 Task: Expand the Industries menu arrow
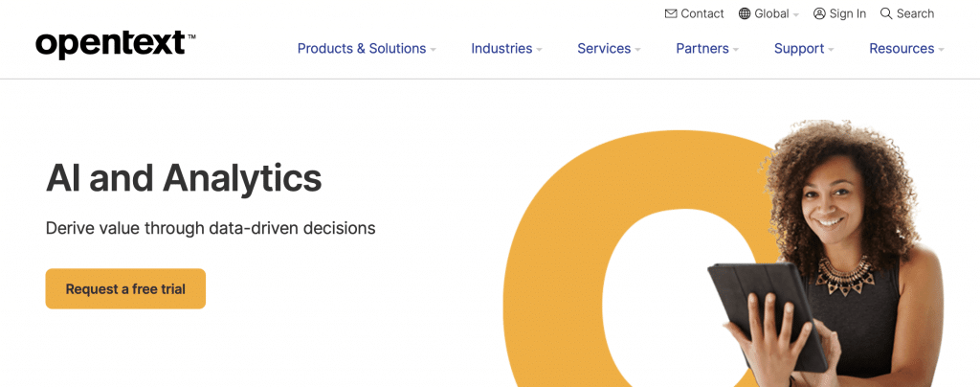[x=540, y=50]
